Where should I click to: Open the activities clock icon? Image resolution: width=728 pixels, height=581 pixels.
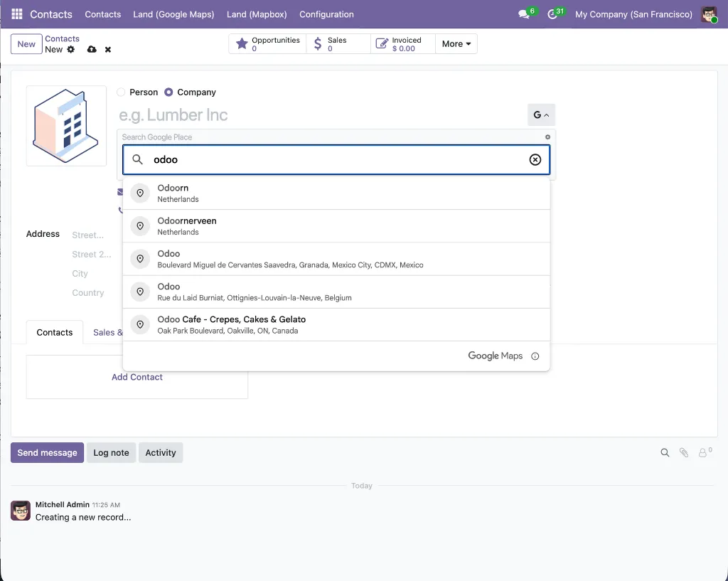pos(552,14)
